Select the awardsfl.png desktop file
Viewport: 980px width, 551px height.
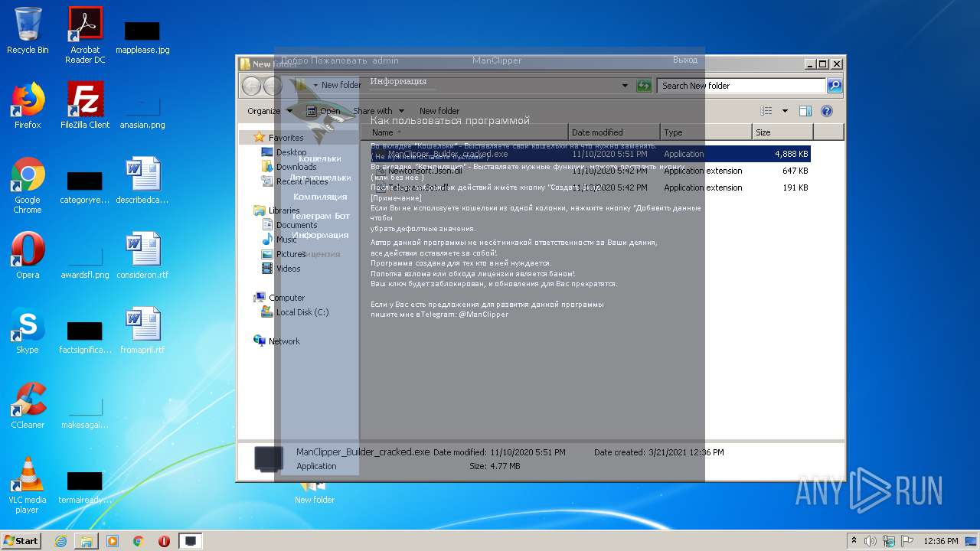(85, 262)
